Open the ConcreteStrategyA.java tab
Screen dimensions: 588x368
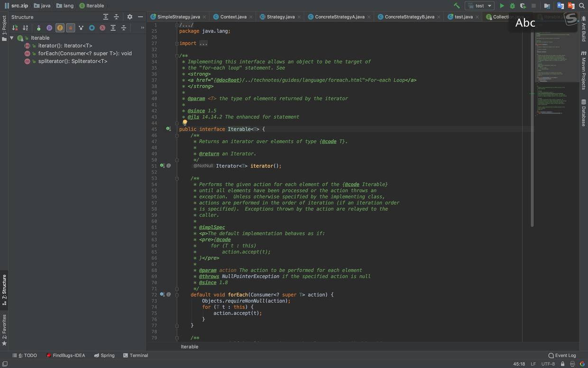(x=340, y=17)
